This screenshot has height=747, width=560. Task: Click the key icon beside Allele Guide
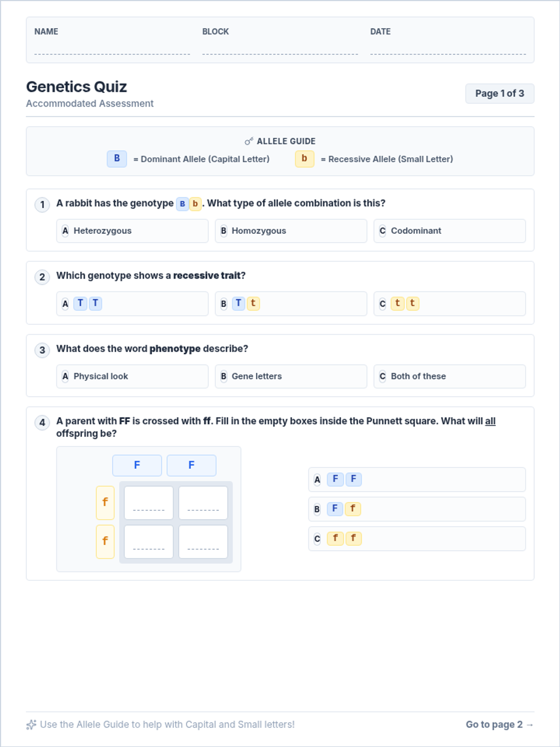point(249,141)
